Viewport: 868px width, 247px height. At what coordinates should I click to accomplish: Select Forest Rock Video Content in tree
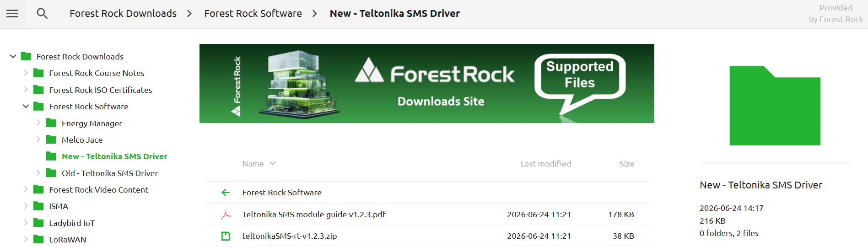coord(98,190)
